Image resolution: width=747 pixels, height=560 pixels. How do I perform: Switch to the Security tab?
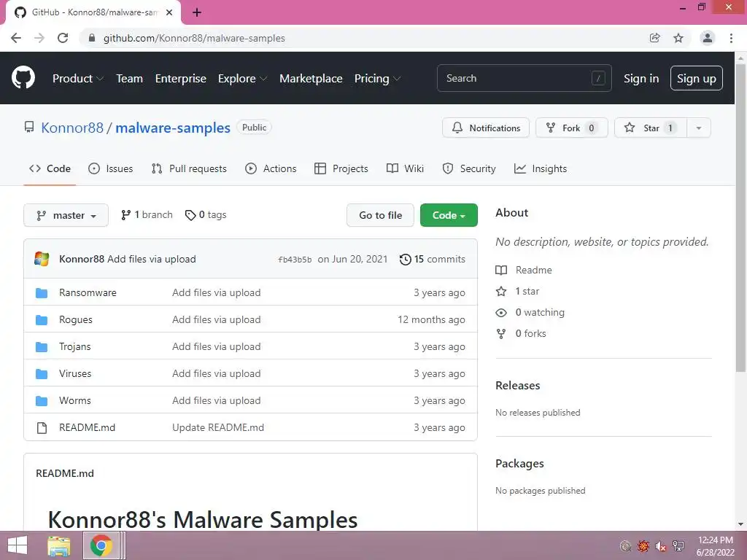(469, 168)
